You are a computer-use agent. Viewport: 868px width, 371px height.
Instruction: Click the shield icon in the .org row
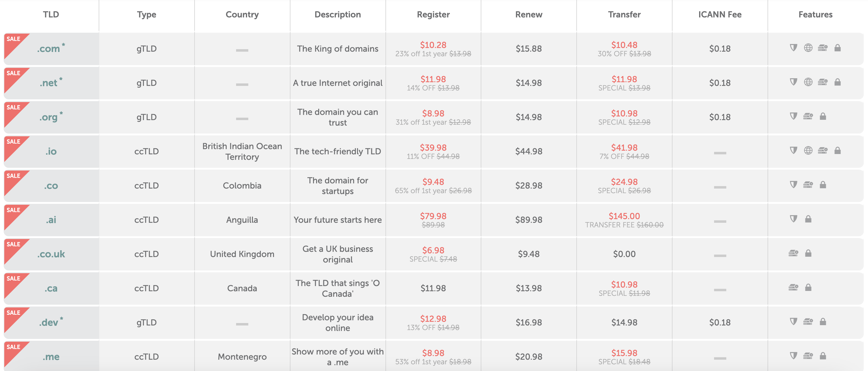(x=793, y=116)
